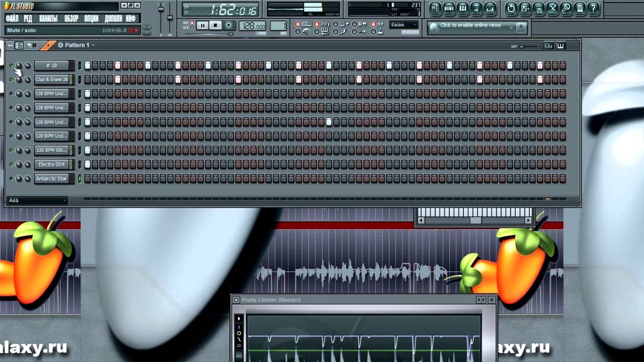Click volume knob of Clap & Snare 26
The image size is (644, 362).
coord(27,79)
